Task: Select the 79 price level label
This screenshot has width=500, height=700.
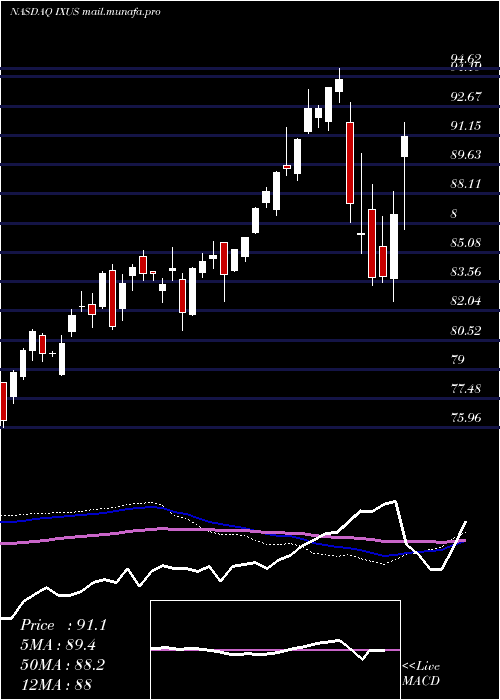Action: tap(458, 360)
